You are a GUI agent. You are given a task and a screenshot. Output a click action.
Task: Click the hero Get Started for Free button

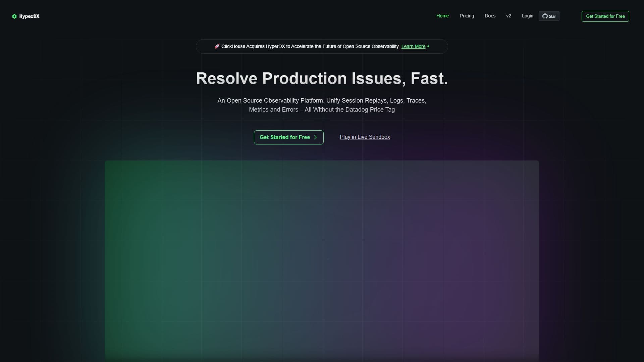pos(288,137)
